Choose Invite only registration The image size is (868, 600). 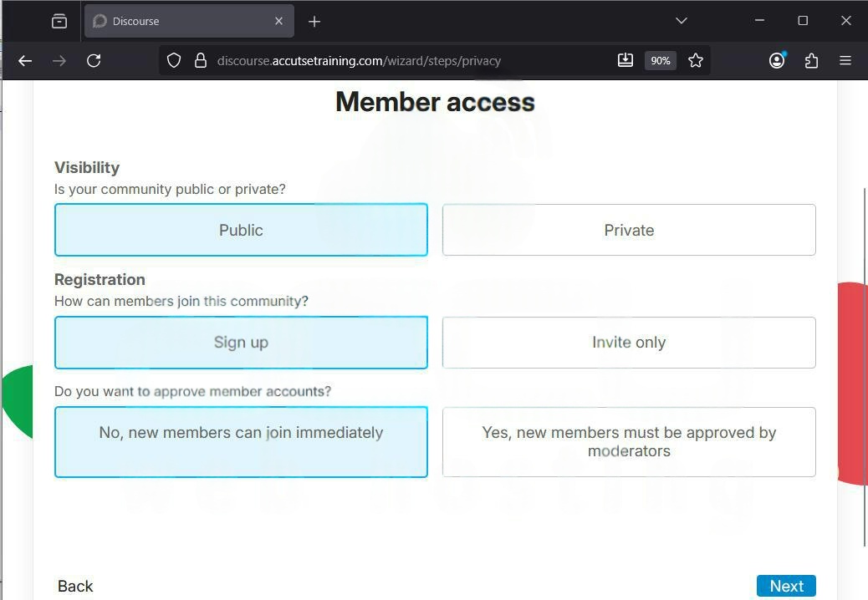[629, 342]
